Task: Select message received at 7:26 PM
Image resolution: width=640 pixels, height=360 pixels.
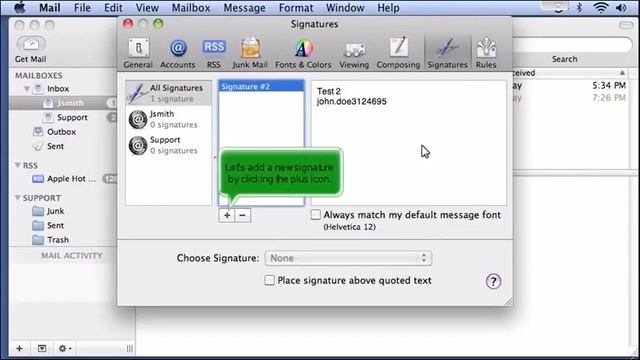Action: pos(571,98)
